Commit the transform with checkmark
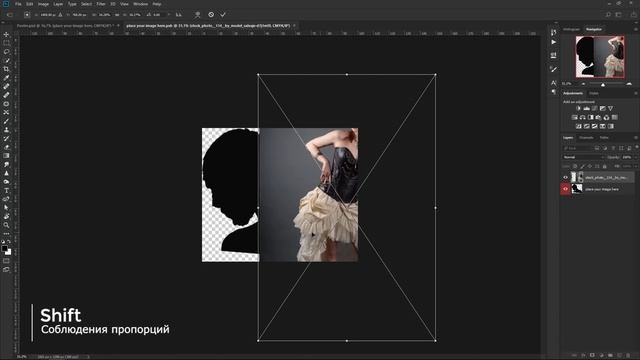Viewport: 640px width, 360px height. (x=223, y=15)
